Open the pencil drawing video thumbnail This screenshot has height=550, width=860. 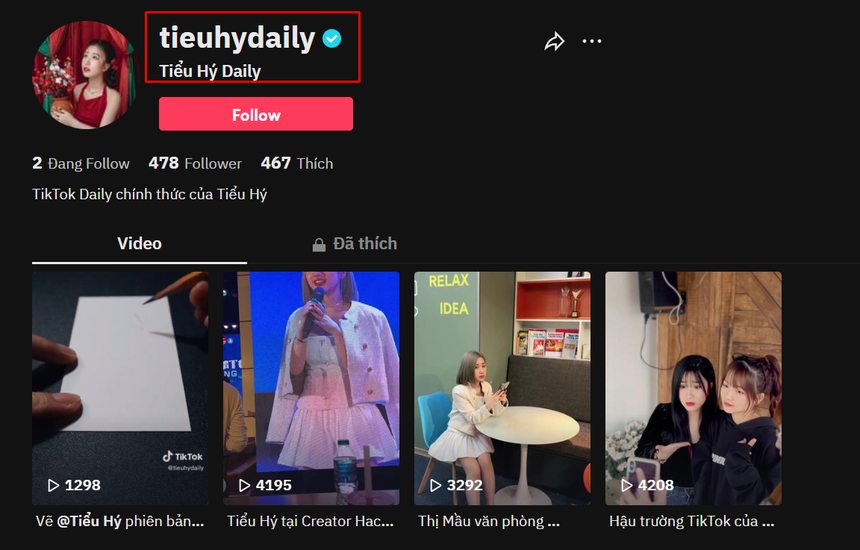(x=120, y=388)
